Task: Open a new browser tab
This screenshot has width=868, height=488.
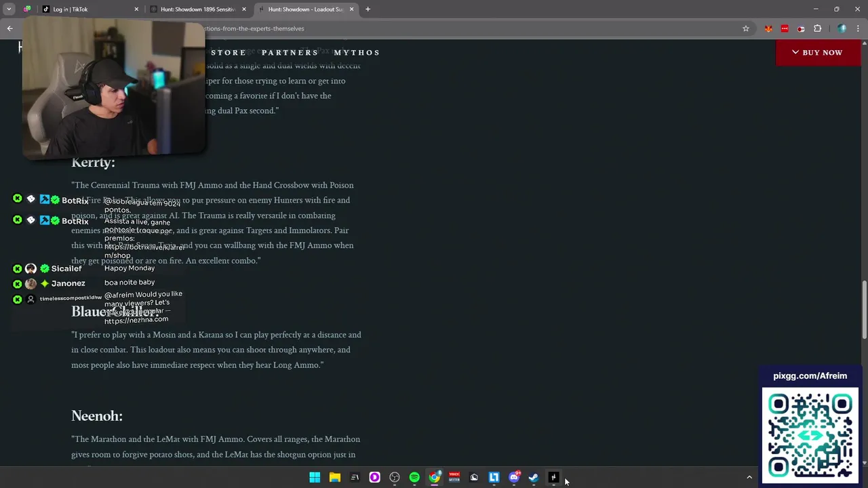Action: [368, 9]
